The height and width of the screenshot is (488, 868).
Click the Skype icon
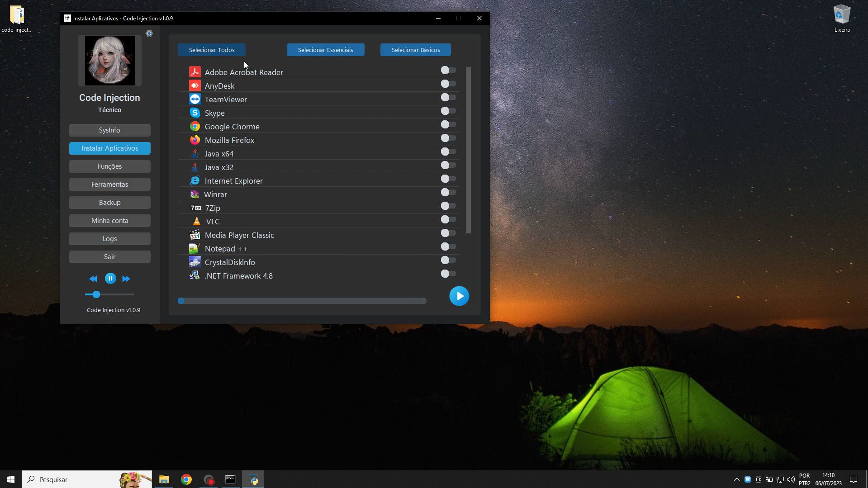pyautogui.click(x=194, y=113)
